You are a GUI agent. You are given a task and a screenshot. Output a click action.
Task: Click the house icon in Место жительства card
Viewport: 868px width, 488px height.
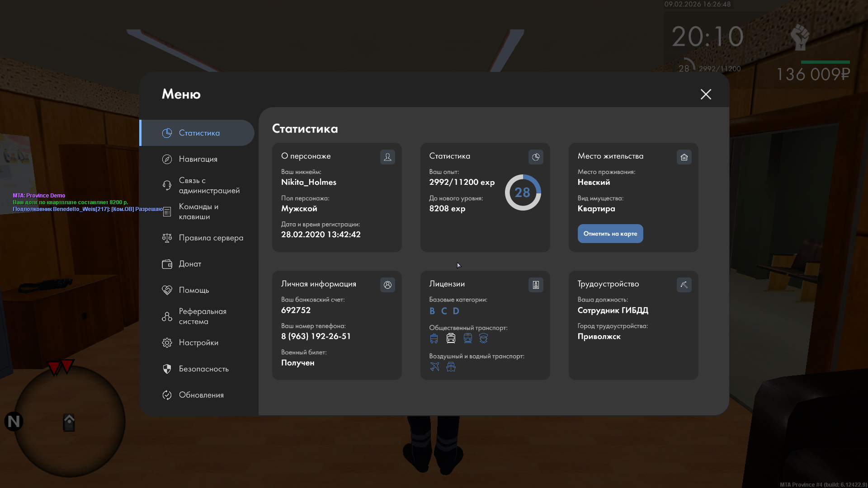684,157
